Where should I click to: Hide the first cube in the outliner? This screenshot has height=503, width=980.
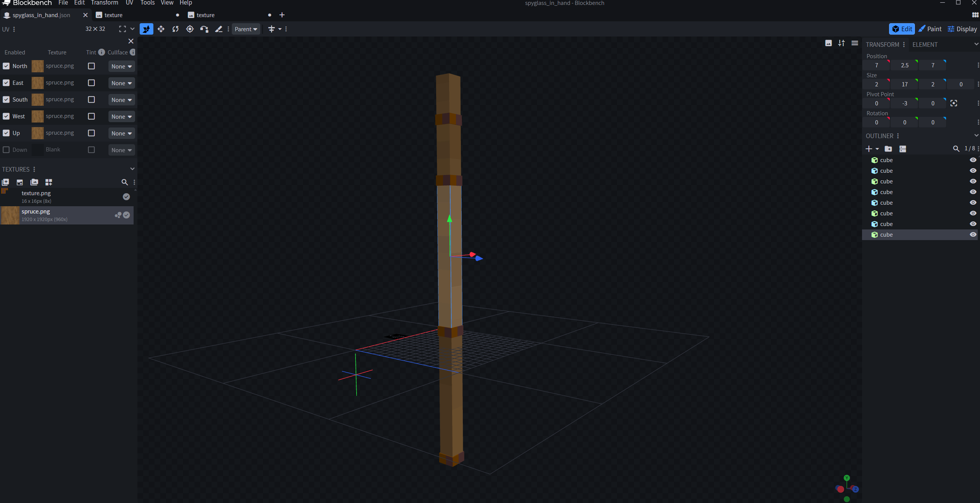pyautogui.click(x=973, y=160)
